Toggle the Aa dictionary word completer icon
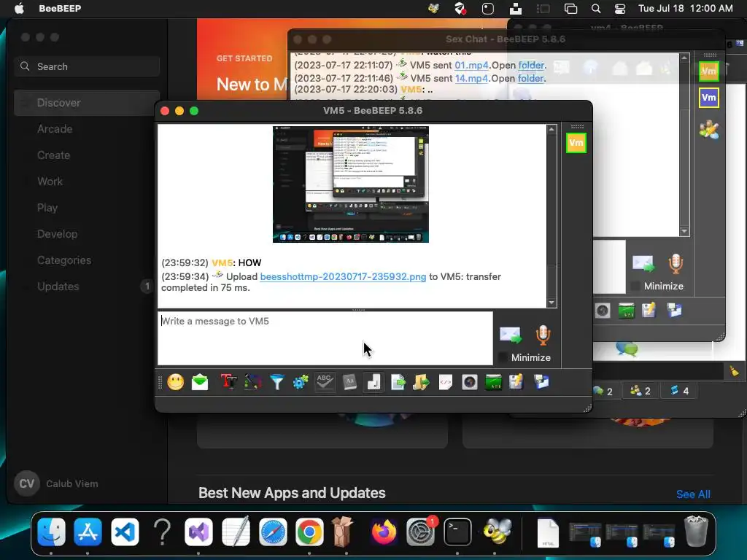747x560 pixels. pyautogui.click(x=349, y=382)
